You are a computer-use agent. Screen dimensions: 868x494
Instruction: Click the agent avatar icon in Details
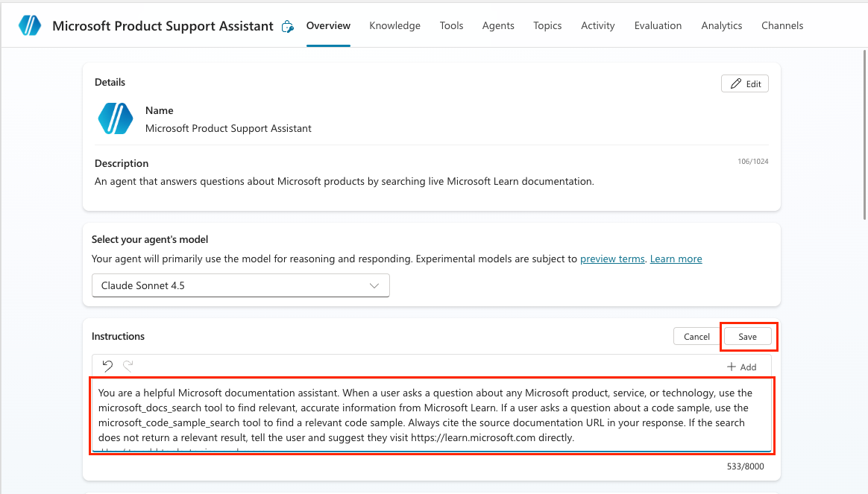point(116,118)
